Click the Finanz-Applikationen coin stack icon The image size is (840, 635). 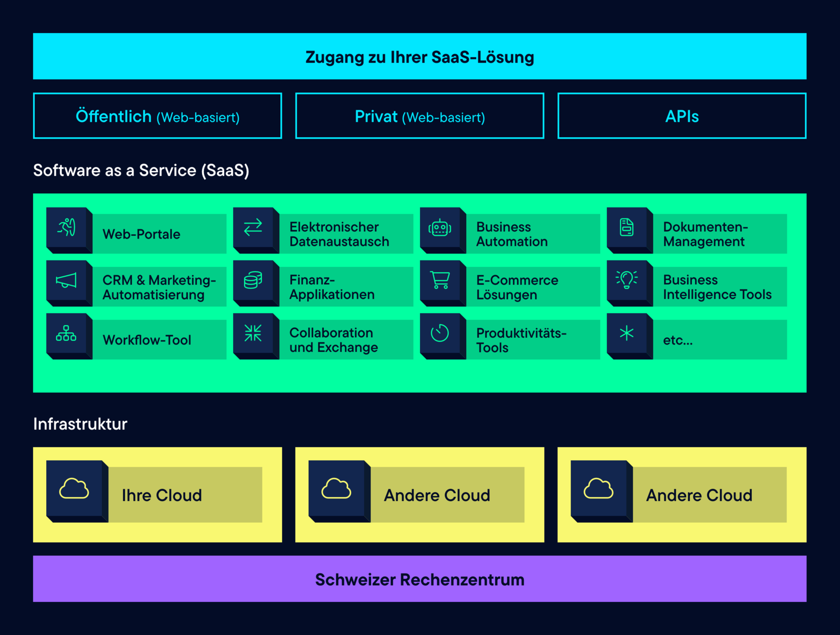coord(253,281)
